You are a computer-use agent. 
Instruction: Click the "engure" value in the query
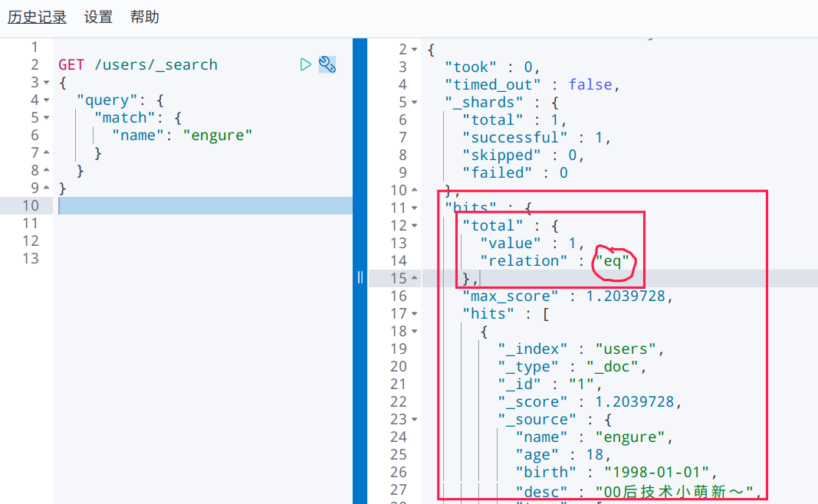click(218, 136)
